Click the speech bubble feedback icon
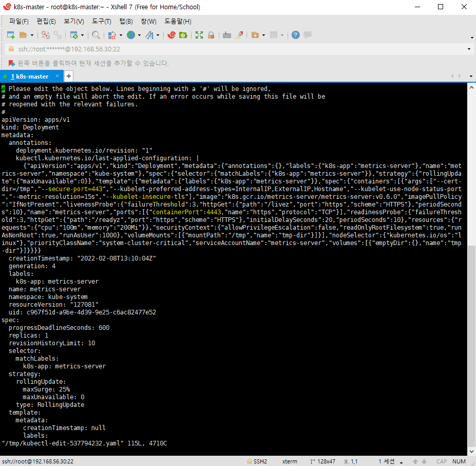476x466 pixels. (308, 35)
